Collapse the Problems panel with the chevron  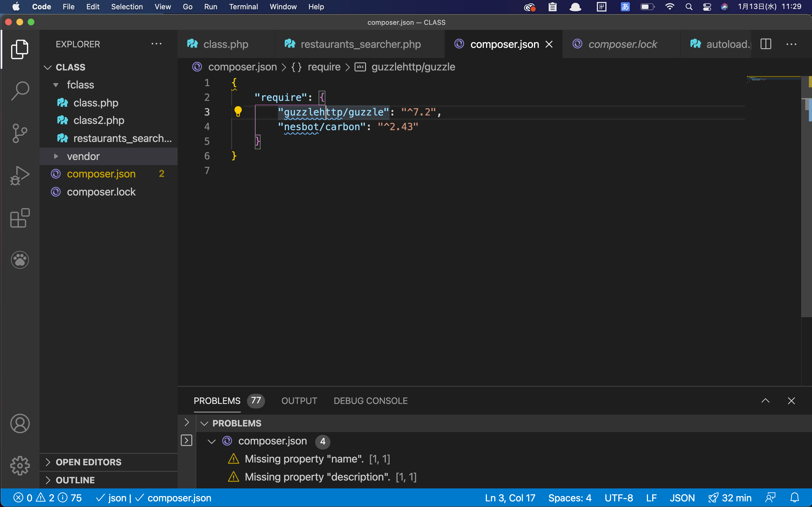coord(766,400)
